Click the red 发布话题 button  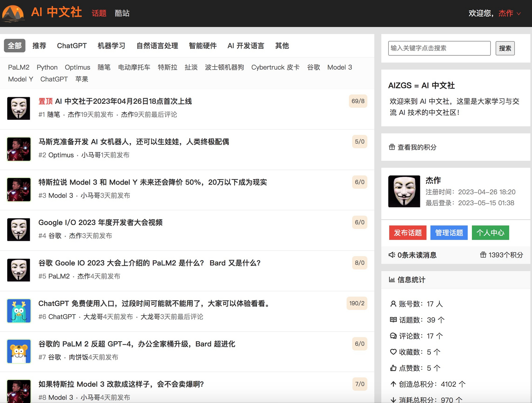tap(408, 233)
